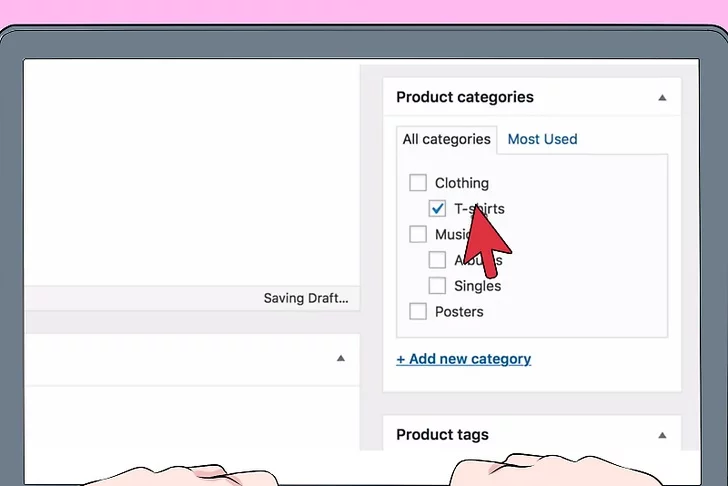Select the Albums subcategory checkbox

(437, 260)
